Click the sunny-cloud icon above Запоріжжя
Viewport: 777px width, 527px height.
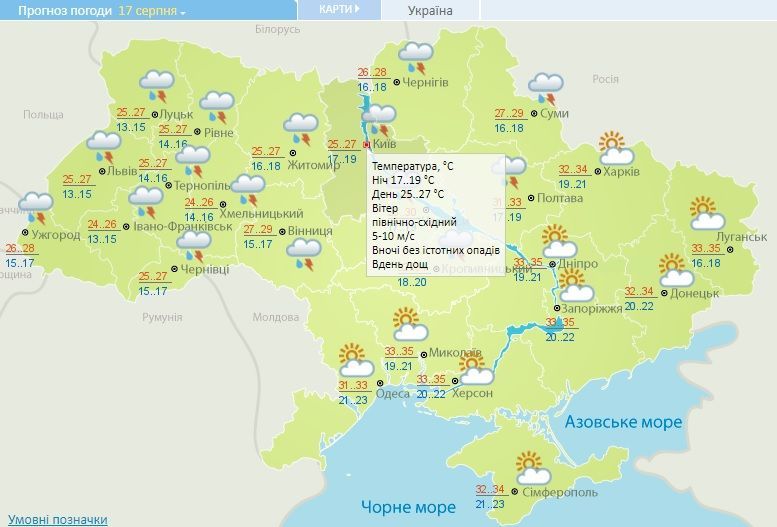pos(576,286)
